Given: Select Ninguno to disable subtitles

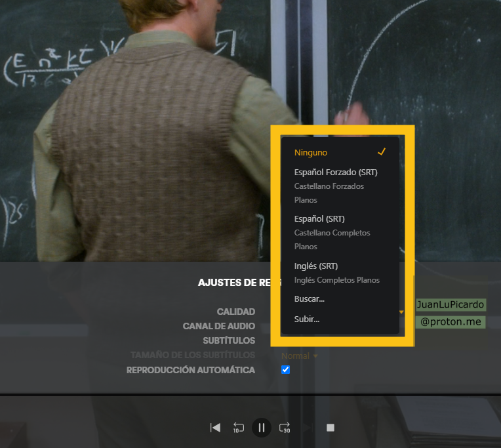Looking at the screenshot, I should [x=311, y=153].
